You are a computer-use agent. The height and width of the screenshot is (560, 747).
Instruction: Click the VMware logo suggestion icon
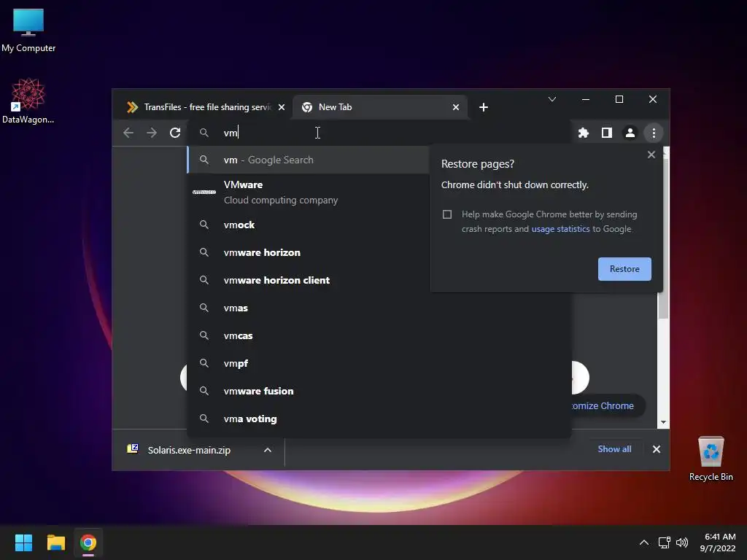point(204,192)
